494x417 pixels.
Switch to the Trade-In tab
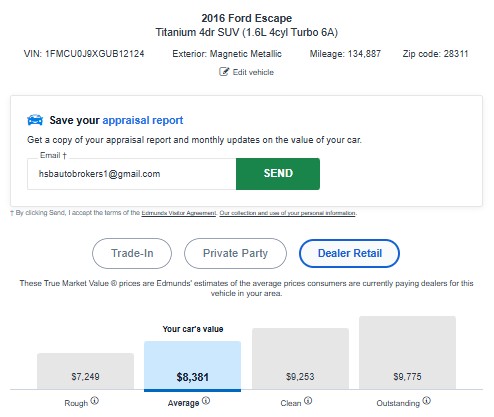pos(132,253)
